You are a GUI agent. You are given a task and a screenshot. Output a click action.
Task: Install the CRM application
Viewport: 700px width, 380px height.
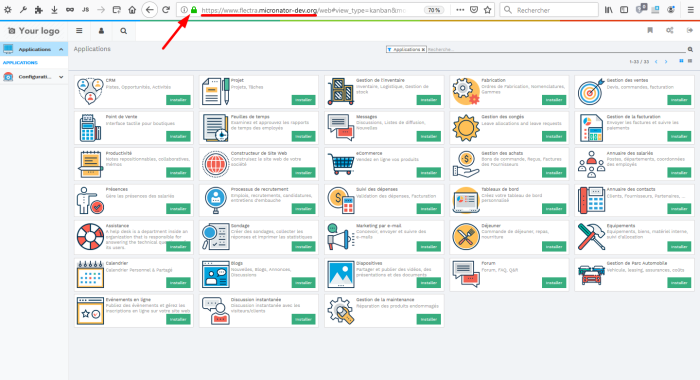tap(178, 100)
